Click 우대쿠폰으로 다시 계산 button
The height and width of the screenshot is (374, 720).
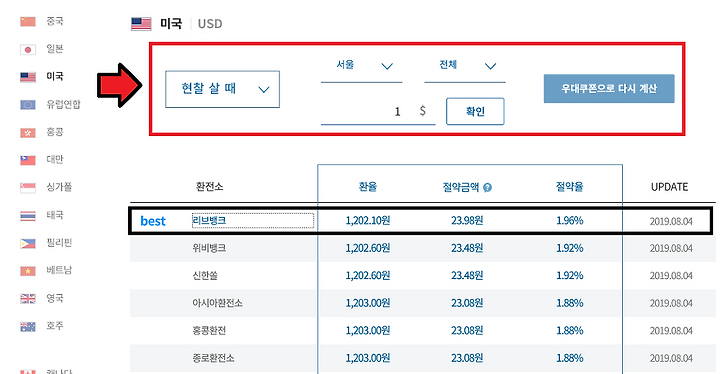609,88
